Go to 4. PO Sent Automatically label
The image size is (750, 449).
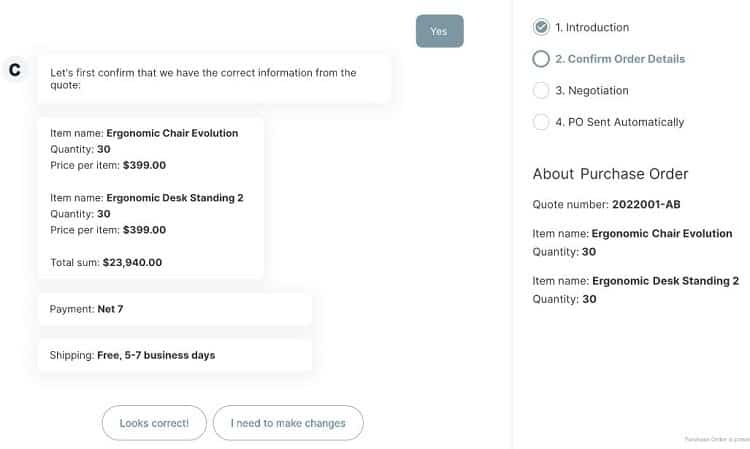click(620, 122)
